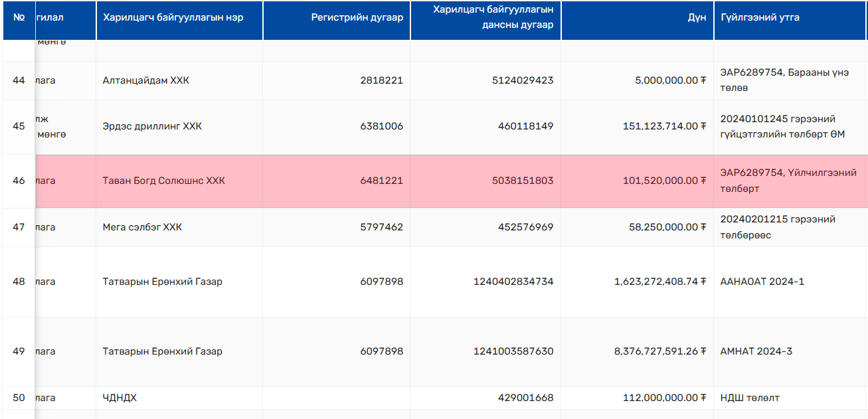The image size is (868, 419).
Task: Click the description 'ЭАР6289754, Үйлчилгээний төлбөрт'
Action: [x=788, y=181]
